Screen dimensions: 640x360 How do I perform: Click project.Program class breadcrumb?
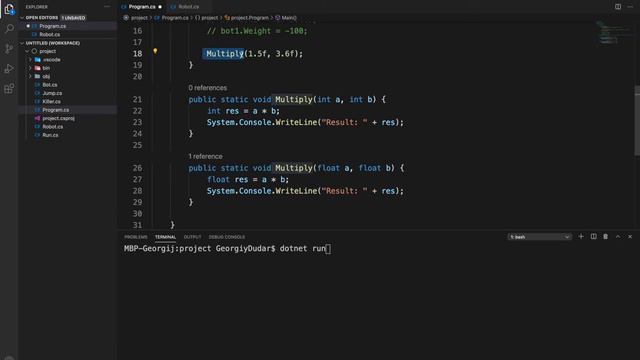249,18
